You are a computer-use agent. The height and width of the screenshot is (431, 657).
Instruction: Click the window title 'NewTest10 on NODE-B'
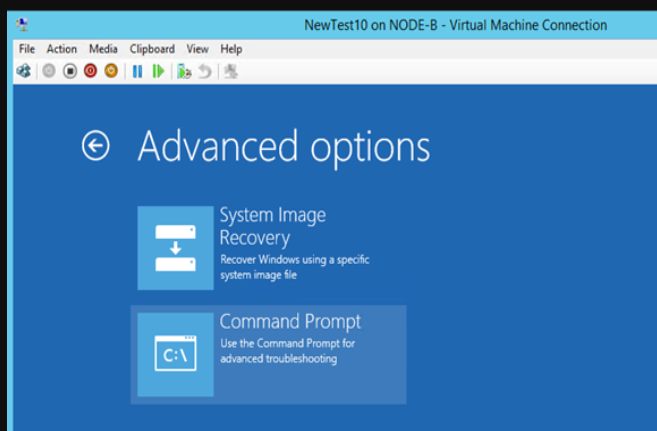click(371, 25)
